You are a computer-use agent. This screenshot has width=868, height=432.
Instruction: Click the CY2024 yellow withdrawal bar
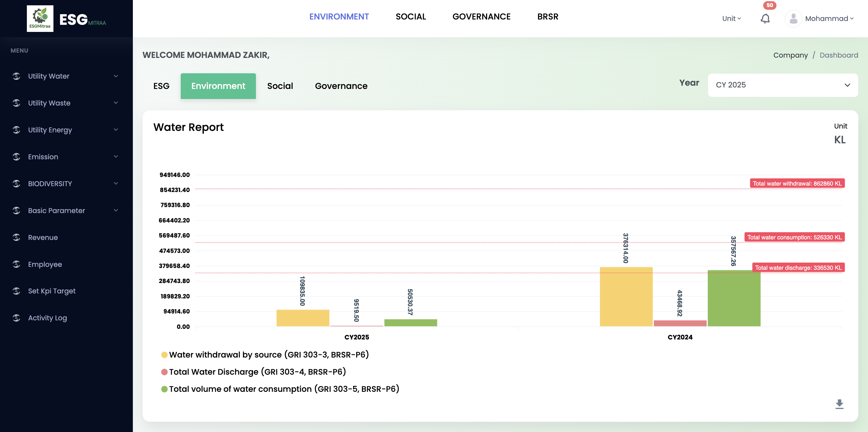[x=626, y=296]
